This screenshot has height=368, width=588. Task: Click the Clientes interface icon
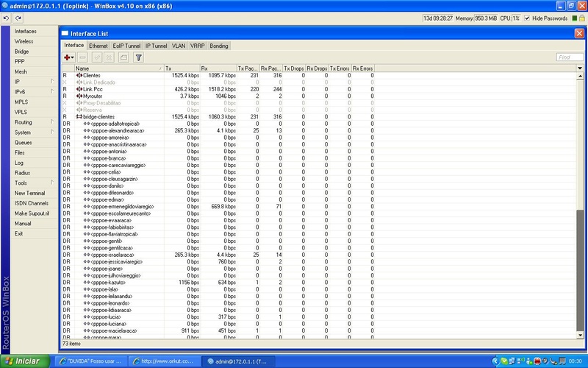(79, 76)
